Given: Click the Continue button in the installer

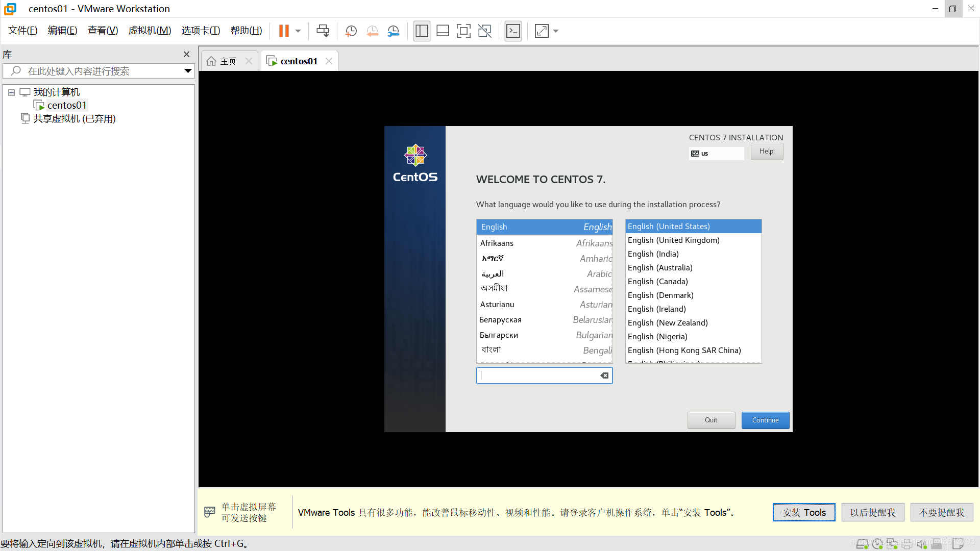Looking at the screenshot, I should click(x=765, y=420).
